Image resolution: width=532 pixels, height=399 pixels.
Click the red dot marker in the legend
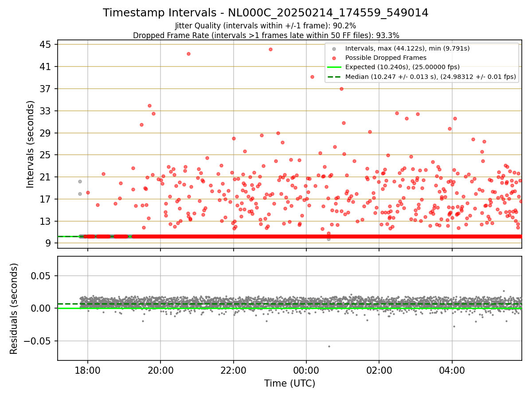tap(334, 58)
